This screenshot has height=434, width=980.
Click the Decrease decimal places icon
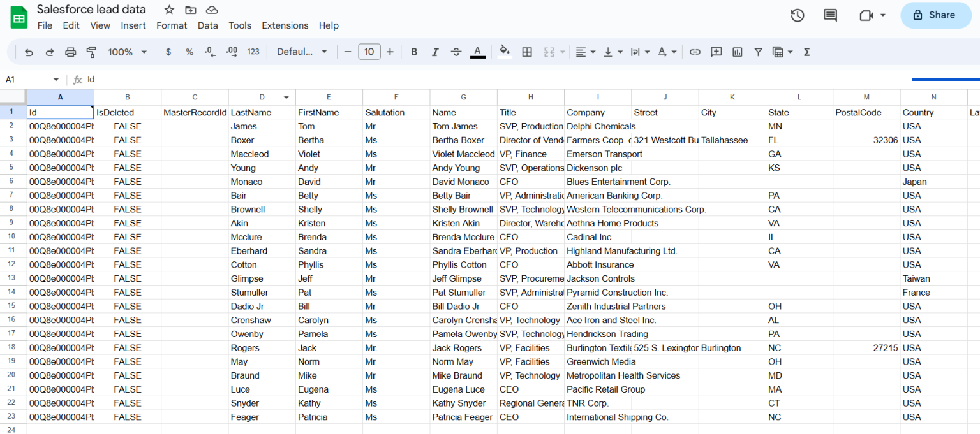pos(210,52)
